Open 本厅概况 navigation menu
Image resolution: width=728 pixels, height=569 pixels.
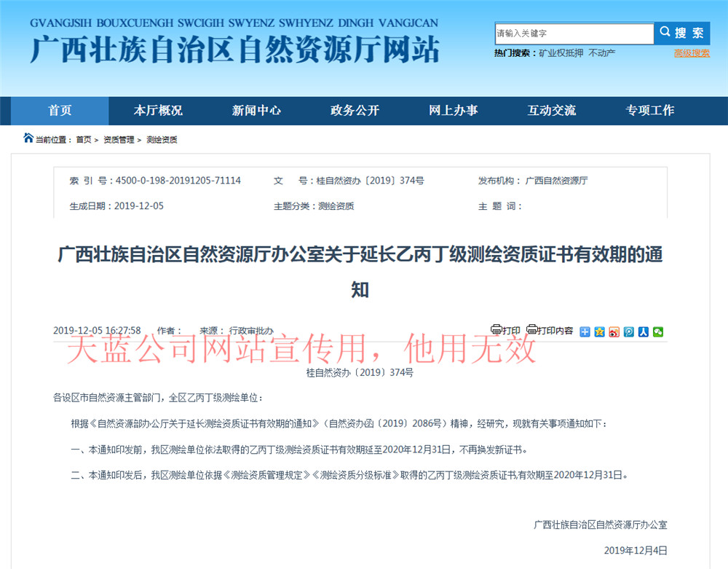158,111
